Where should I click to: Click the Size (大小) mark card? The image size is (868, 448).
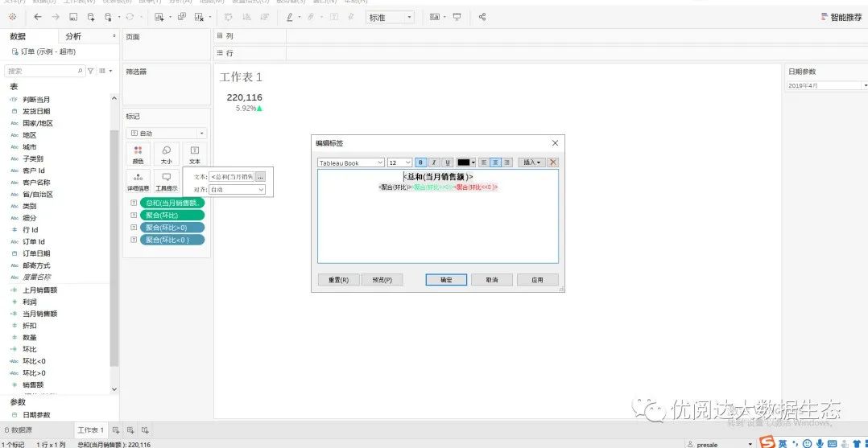pyautogui.click(x=167, y=154)
